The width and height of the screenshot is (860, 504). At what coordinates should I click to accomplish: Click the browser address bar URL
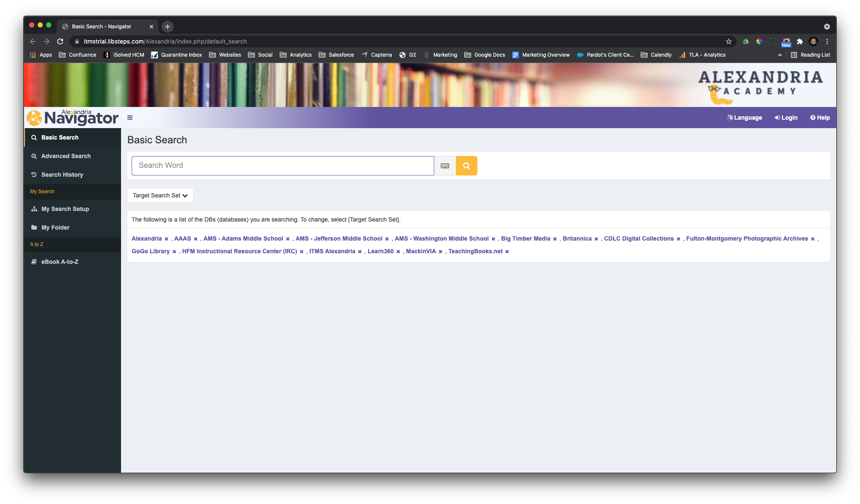click(x=165, y=41)
